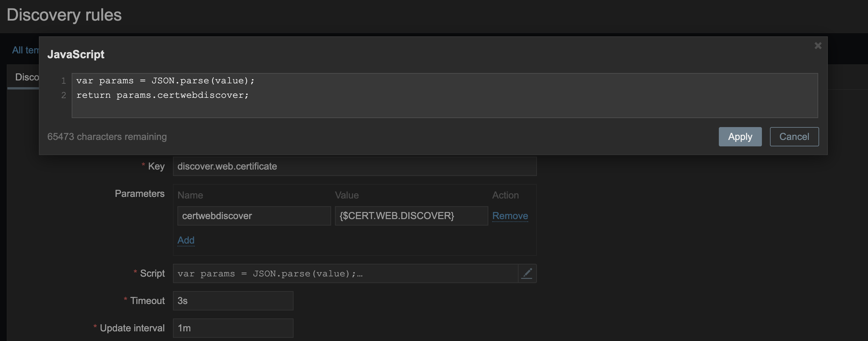Edit the Key field discover.web.certificate
Screen dimensions: 868x341
pos(355,166)
